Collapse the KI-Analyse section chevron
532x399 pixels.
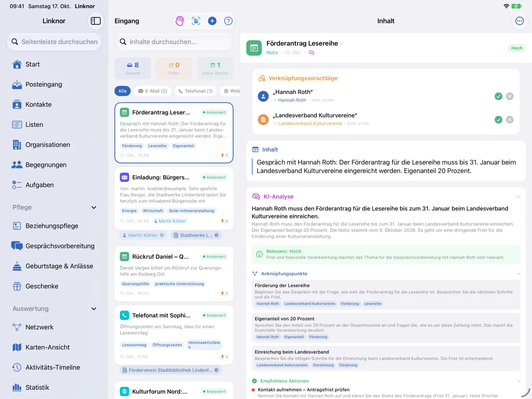pos(518,197)
